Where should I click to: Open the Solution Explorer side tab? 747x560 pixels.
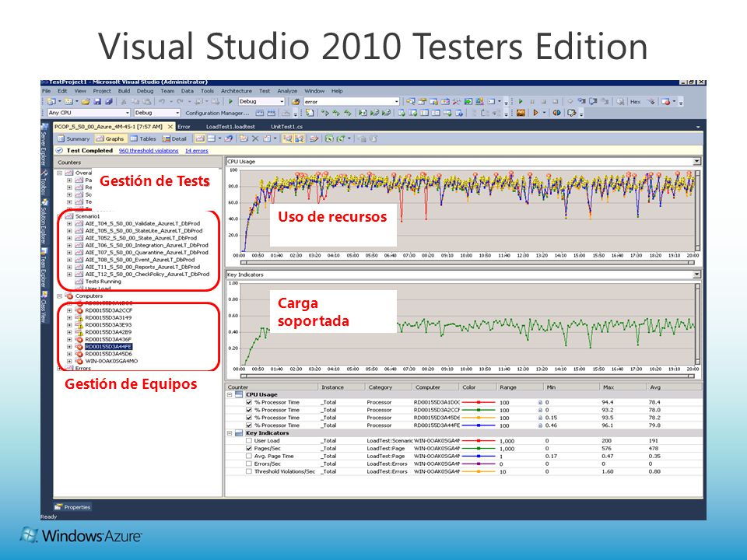(44, 222)
